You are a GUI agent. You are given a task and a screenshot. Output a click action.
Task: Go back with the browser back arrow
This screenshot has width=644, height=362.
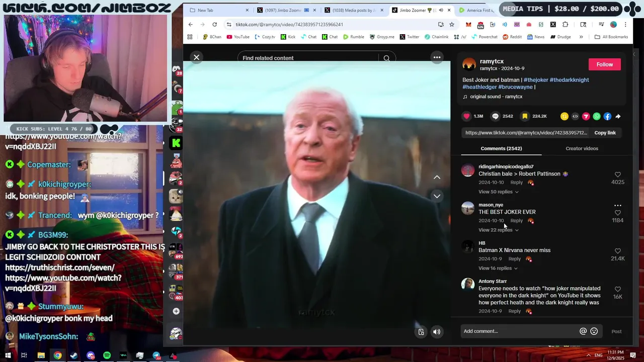click(x=190, y=24)
